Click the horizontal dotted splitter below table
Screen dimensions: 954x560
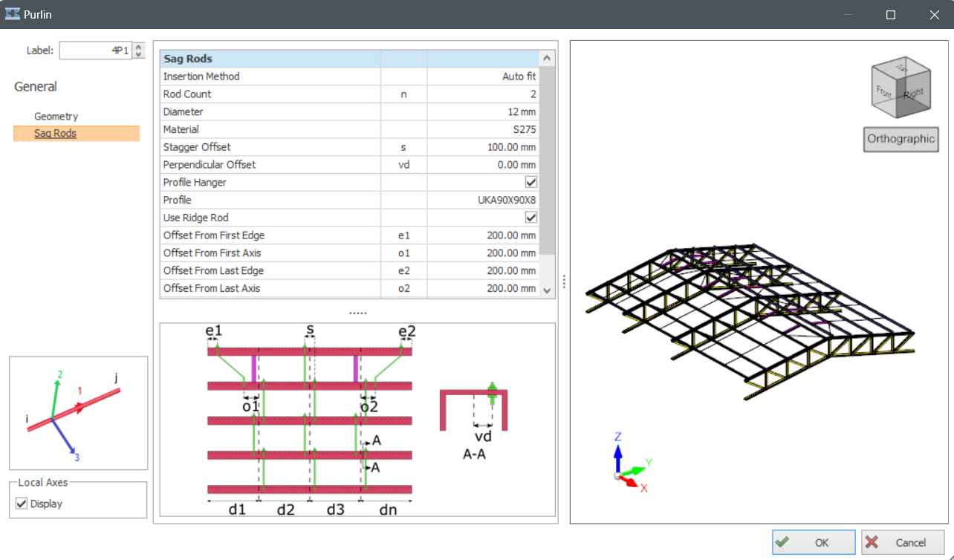pos(358,313)
